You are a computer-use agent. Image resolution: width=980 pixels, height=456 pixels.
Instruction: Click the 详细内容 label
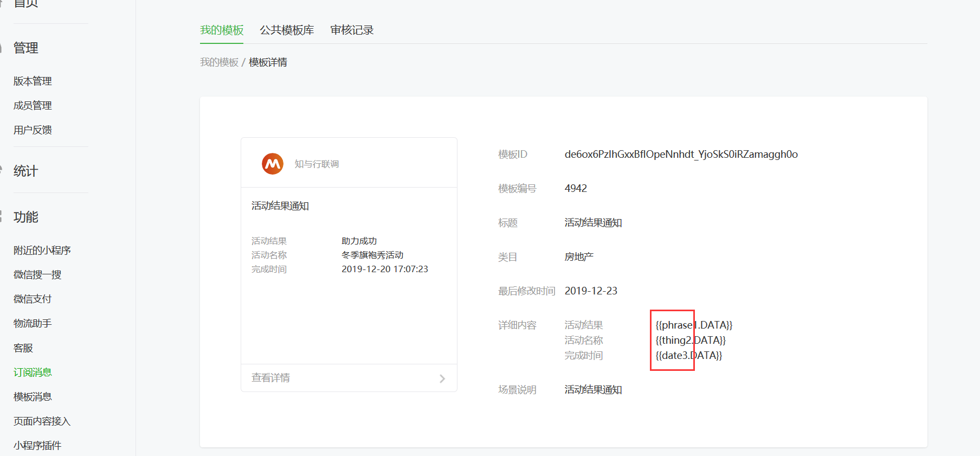pyautogui.click(x=517, y=325)
